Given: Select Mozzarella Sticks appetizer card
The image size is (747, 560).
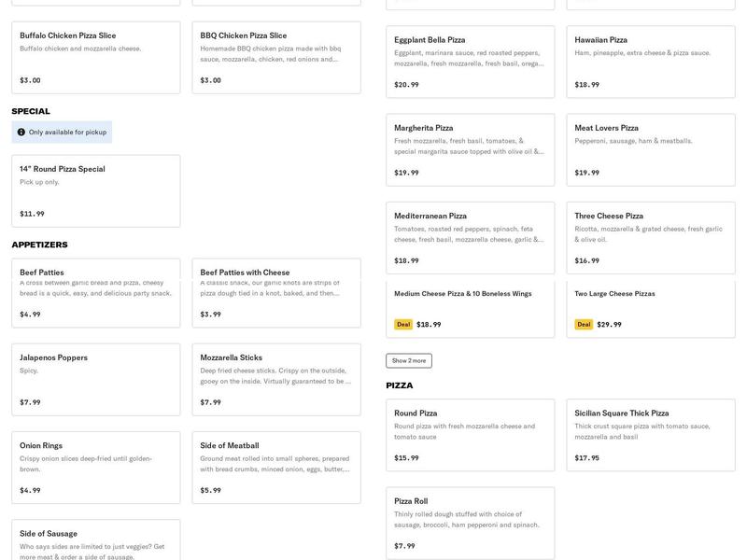Looking at the screenshot, I should point(275,379).
